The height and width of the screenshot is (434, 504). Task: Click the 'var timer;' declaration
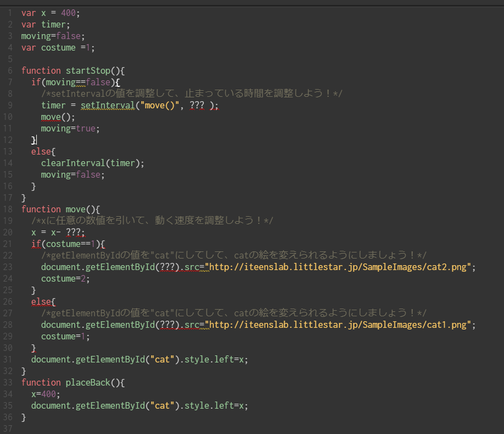[46, 24]
